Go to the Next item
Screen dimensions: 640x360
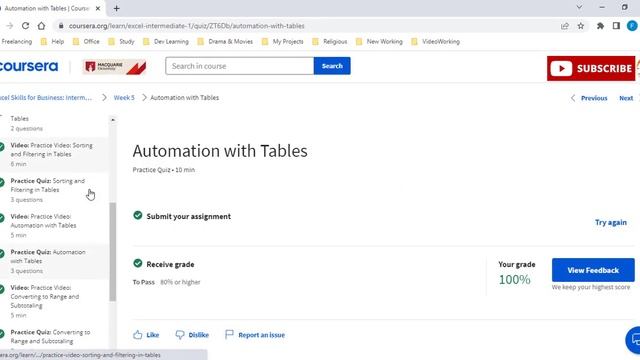click(626, 98)
